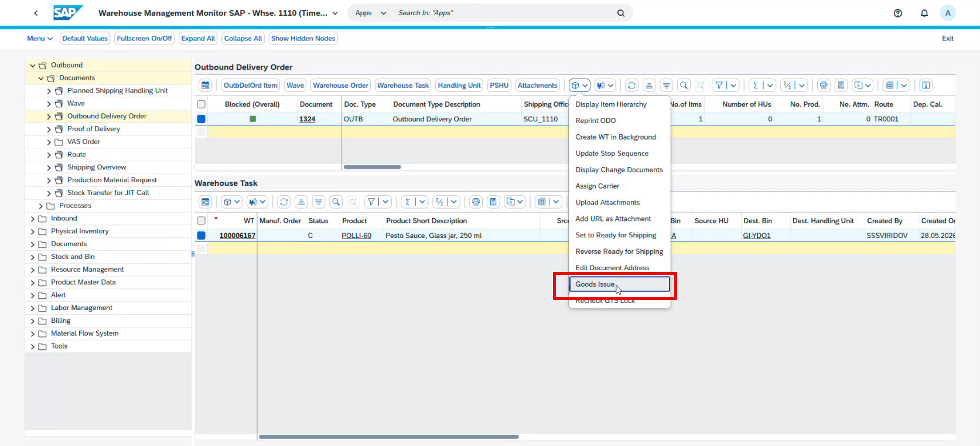Choose Set to Ready for Shipping

pos(620,235)
